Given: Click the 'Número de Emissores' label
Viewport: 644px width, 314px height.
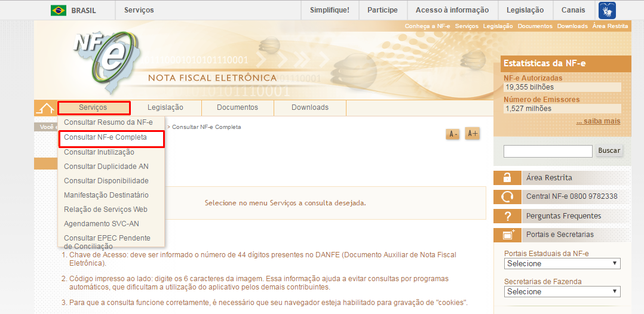Looking at the screenshot, I should click(x=542, y=100).
